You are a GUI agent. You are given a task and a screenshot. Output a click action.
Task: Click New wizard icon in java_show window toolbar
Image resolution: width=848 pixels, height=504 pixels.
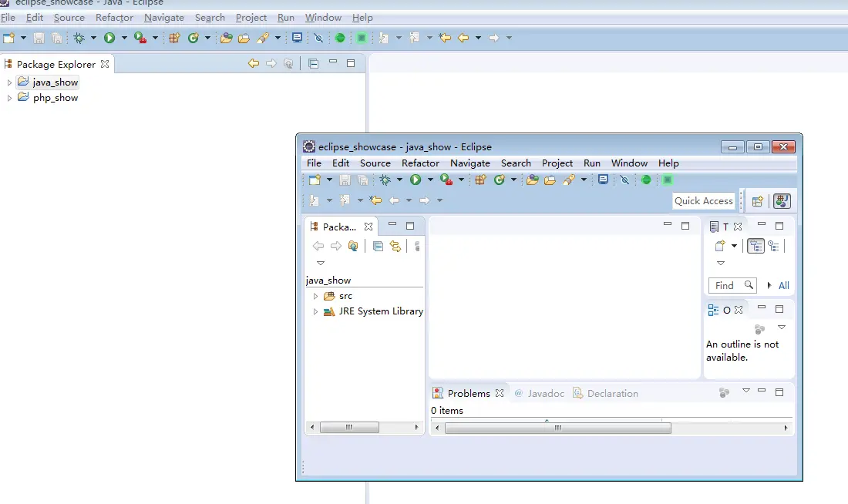pyautogui.click(x=315, y=180)
